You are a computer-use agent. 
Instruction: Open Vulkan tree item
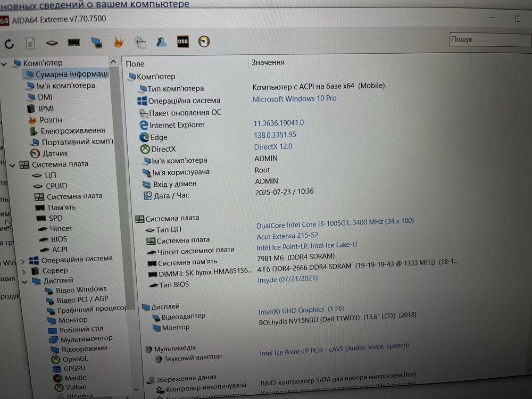coord(71,387)
